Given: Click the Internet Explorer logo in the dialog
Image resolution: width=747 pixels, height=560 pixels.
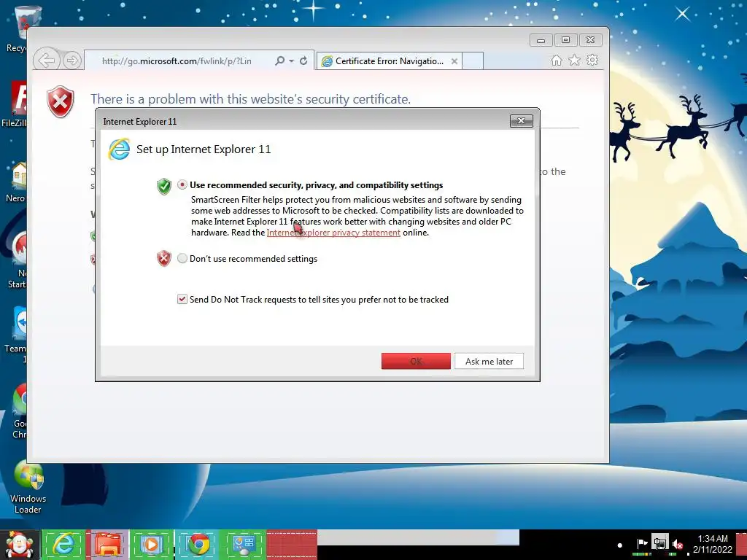Looking at the screenshot, I should click(119, 149).
